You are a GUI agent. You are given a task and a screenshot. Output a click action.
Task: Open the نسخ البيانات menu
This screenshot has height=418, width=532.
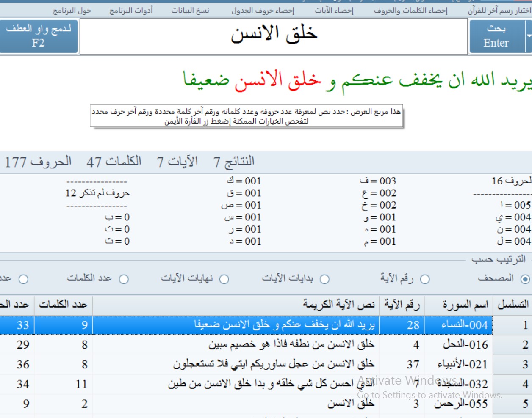tap(190, 11)
